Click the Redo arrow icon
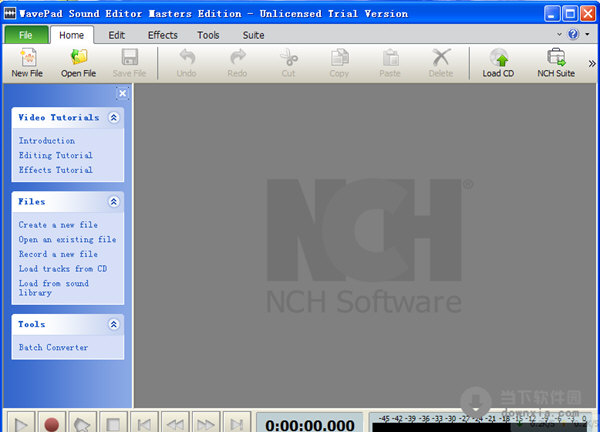 click(238, 57)
